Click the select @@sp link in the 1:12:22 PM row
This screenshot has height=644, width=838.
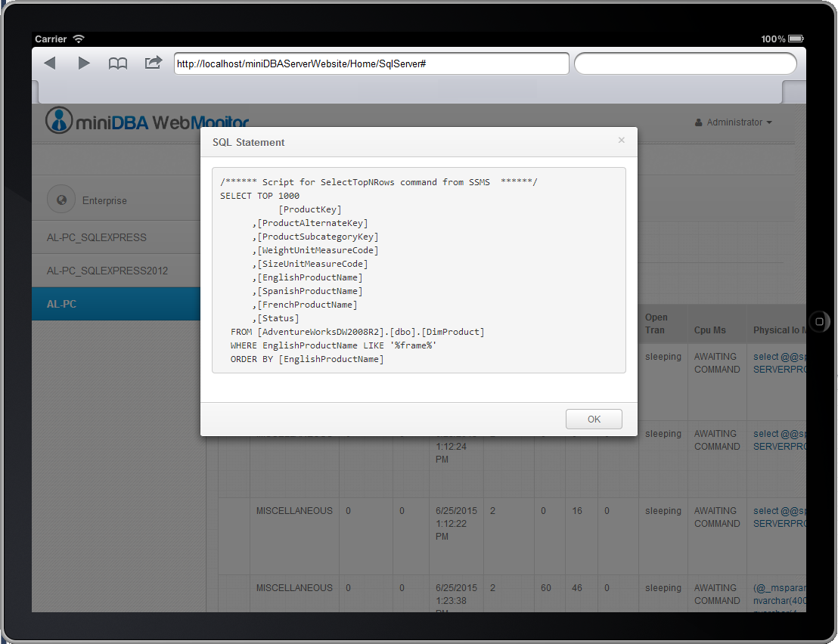coord(780,517)
